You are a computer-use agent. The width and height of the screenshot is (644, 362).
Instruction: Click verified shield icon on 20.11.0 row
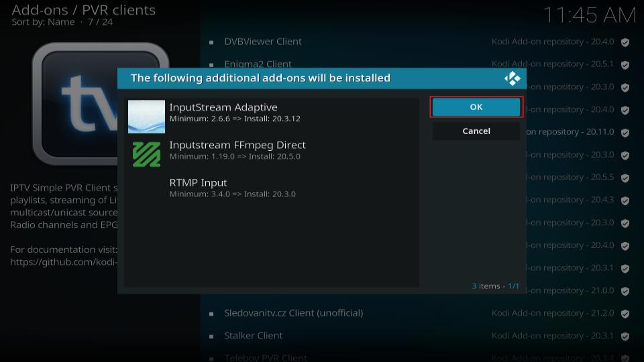(x=625, y=133)
